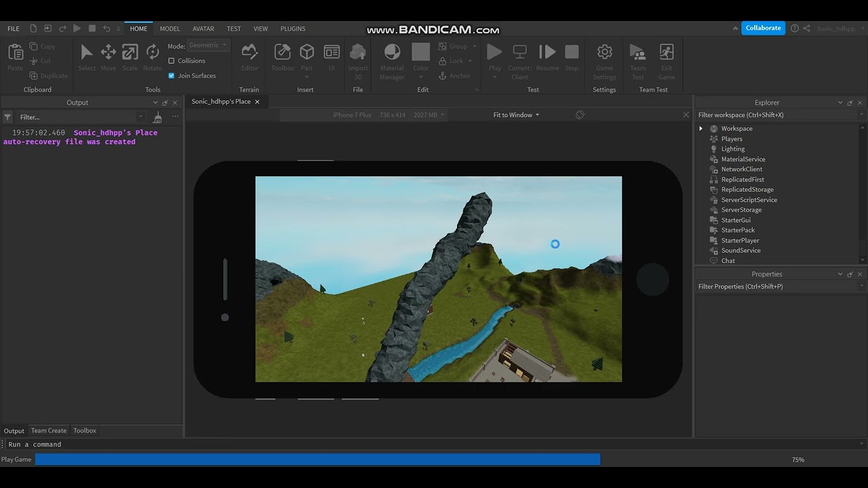
Task: Activate the Move tool
Action: [x=108, y=52]
